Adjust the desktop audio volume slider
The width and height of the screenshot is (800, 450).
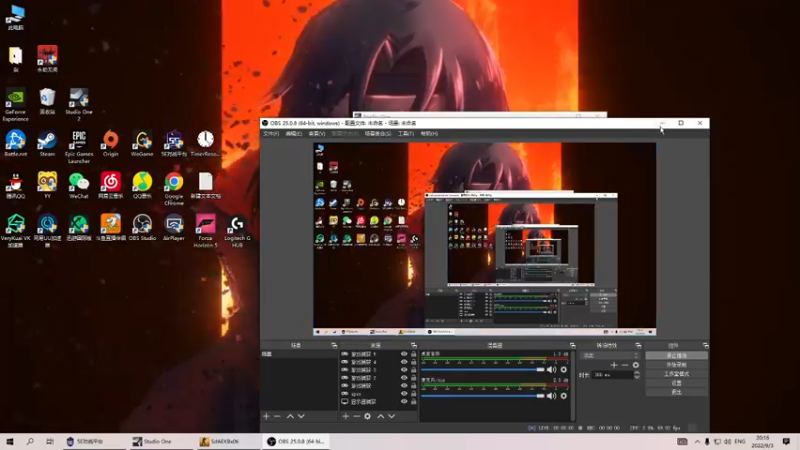[483, 369]
